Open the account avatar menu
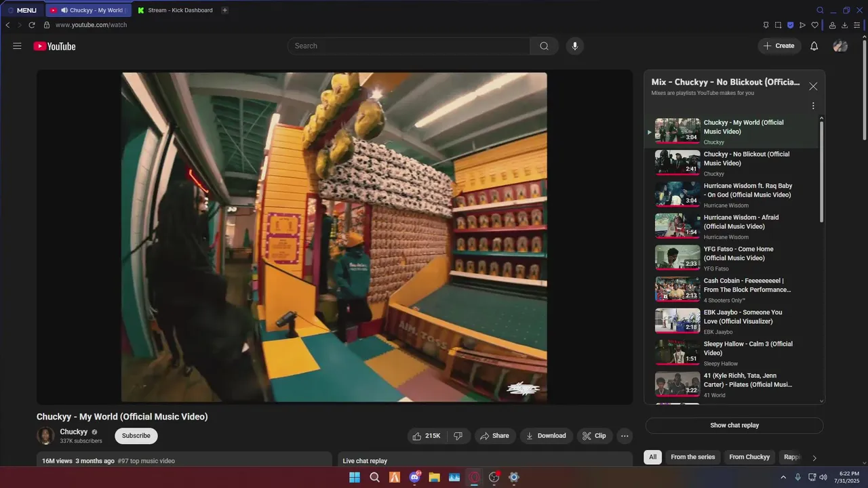The height and width of the screenshot is (488, 868). tap(840, 46)
